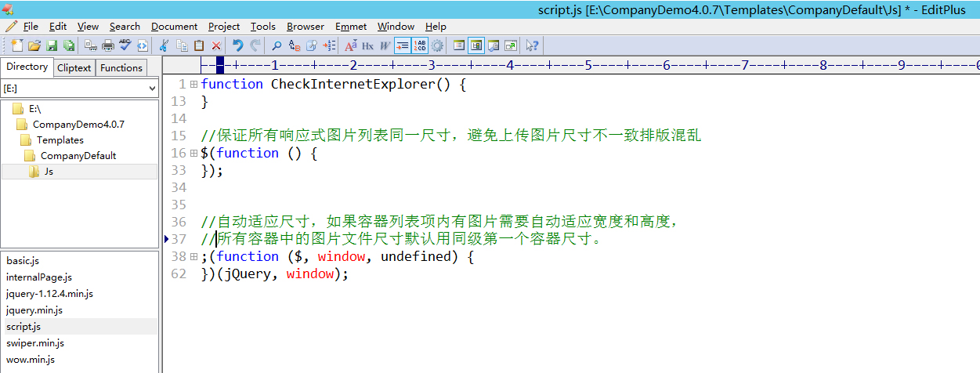
Task: Toggle word wrap with the W icon
Action: coord(385,45)
